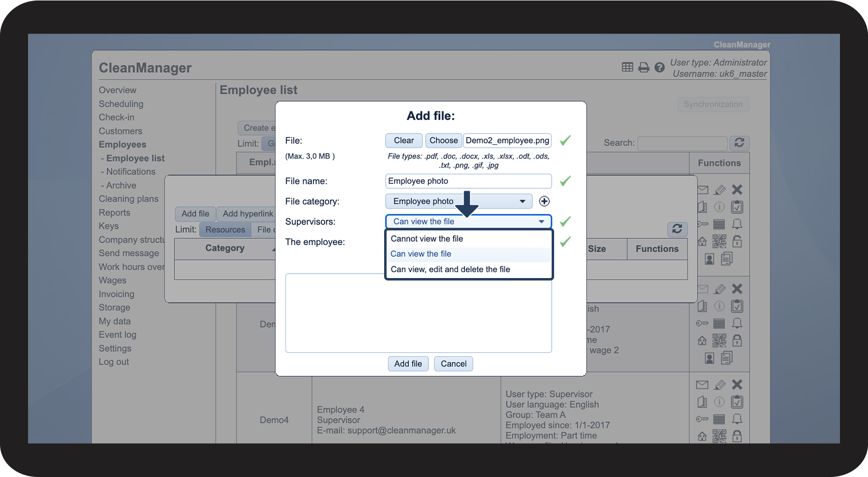This screenshot has height=477, width=868.
Task: Open Settings in the sidebar
Action: [x=115, y=348]
